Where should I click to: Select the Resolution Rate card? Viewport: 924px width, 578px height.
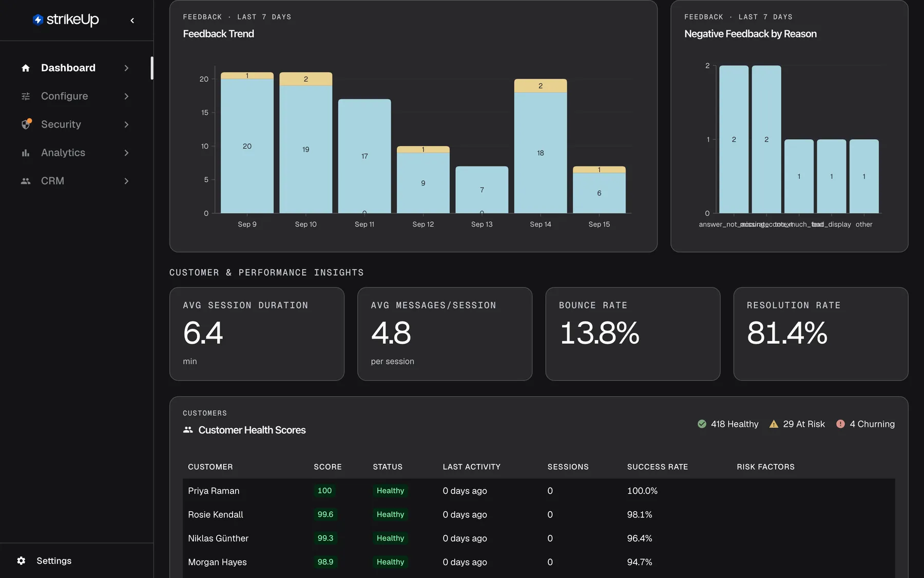(820, 334)
